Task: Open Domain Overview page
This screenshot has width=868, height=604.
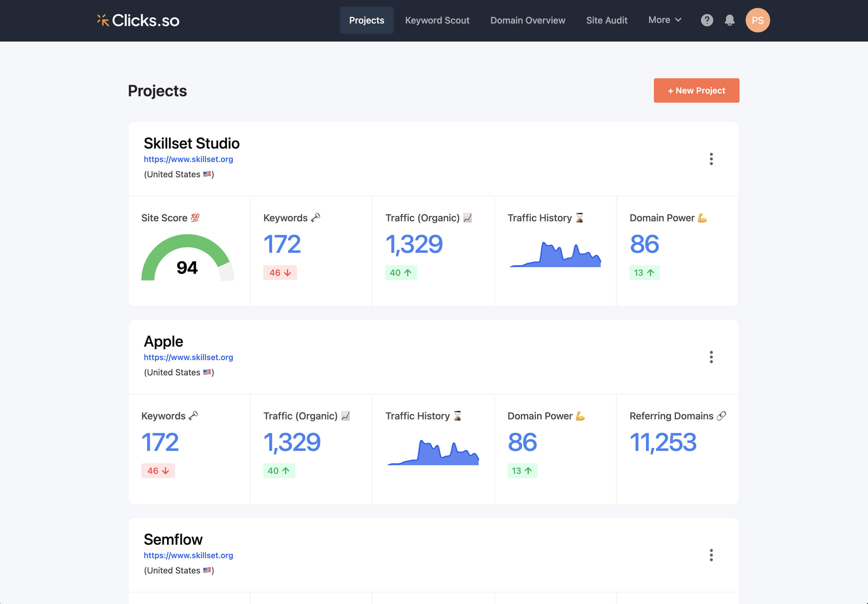Action: click(x=527, y=20)
